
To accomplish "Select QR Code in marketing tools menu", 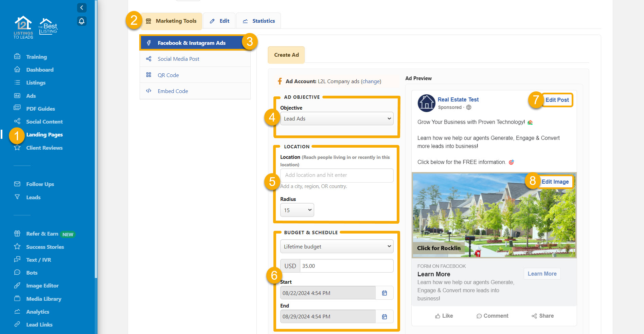I will tap(168, 75).
